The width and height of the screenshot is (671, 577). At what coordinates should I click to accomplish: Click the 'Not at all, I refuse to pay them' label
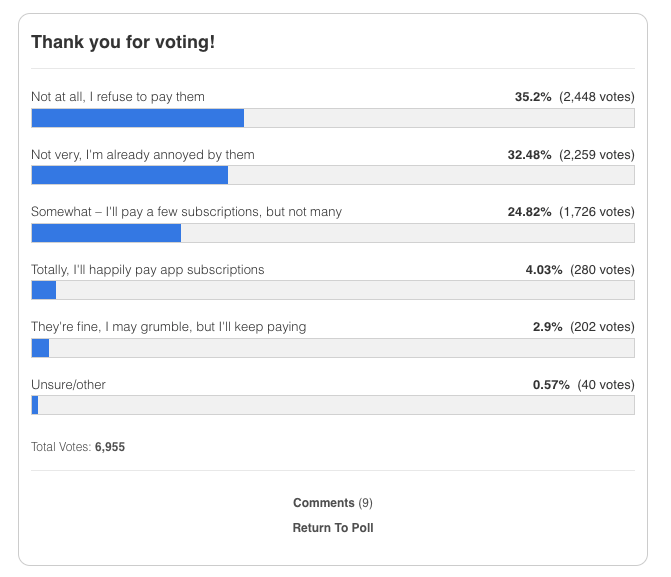118,97
